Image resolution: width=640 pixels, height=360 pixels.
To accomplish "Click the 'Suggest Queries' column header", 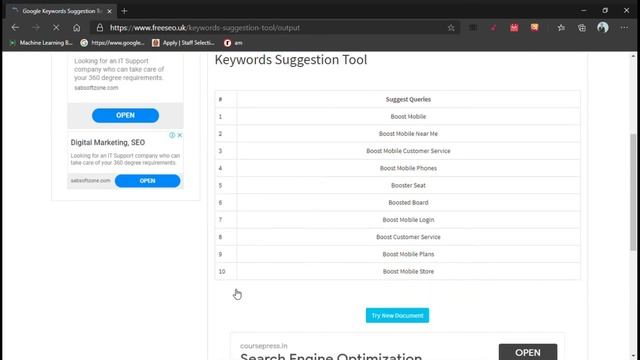I will click(x=408, y=99).
